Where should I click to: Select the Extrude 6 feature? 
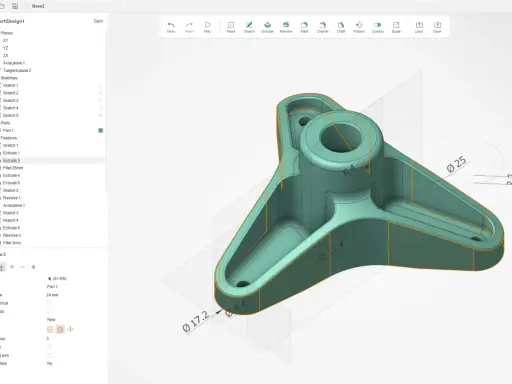pyautogui.click(x=11, y=228)
